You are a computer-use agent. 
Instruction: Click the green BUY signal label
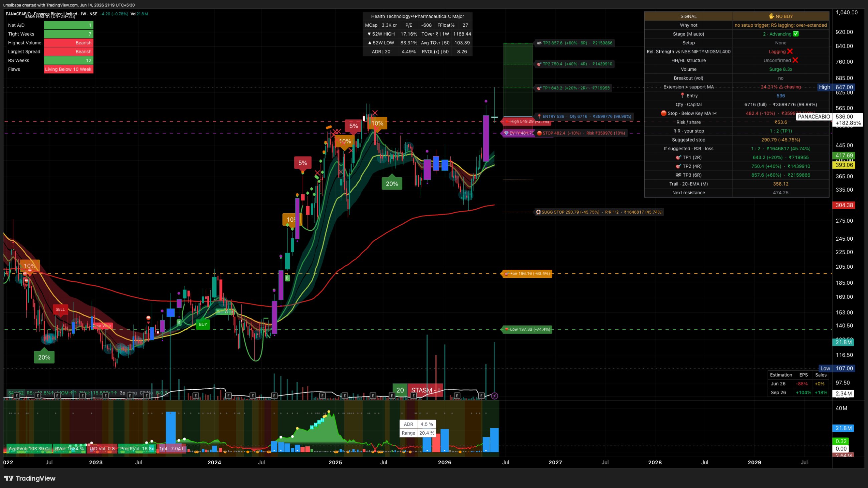pyautogui.click(x=203, y=325)
